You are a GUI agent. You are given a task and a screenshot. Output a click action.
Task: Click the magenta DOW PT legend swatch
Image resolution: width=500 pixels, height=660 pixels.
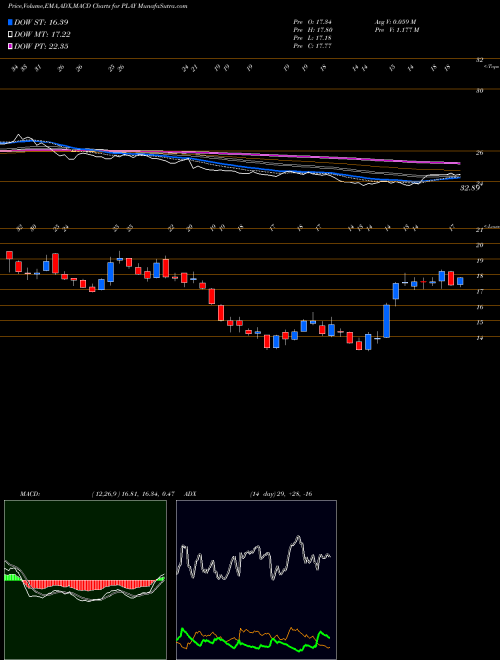(10, 46)
